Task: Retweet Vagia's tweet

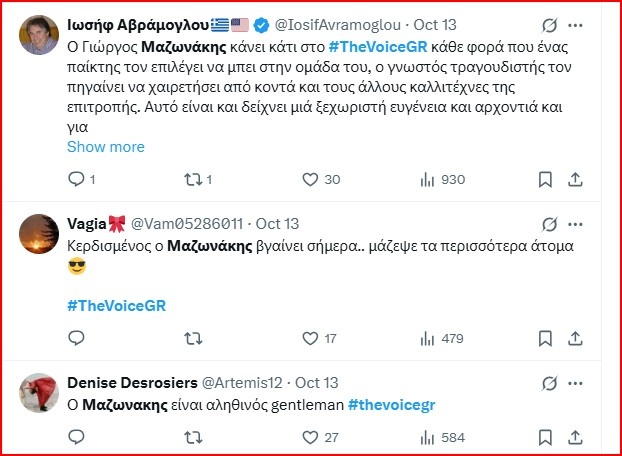Action: tap(187, 339)
